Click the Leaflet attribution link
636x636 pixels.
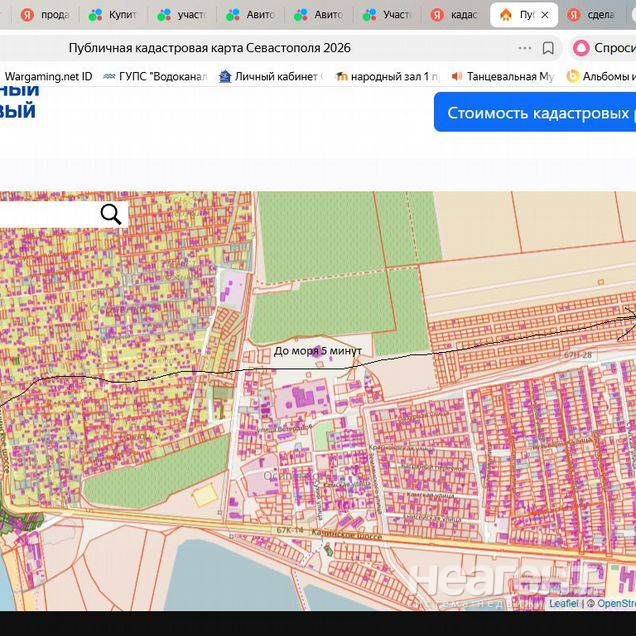[x=563, y=604]
